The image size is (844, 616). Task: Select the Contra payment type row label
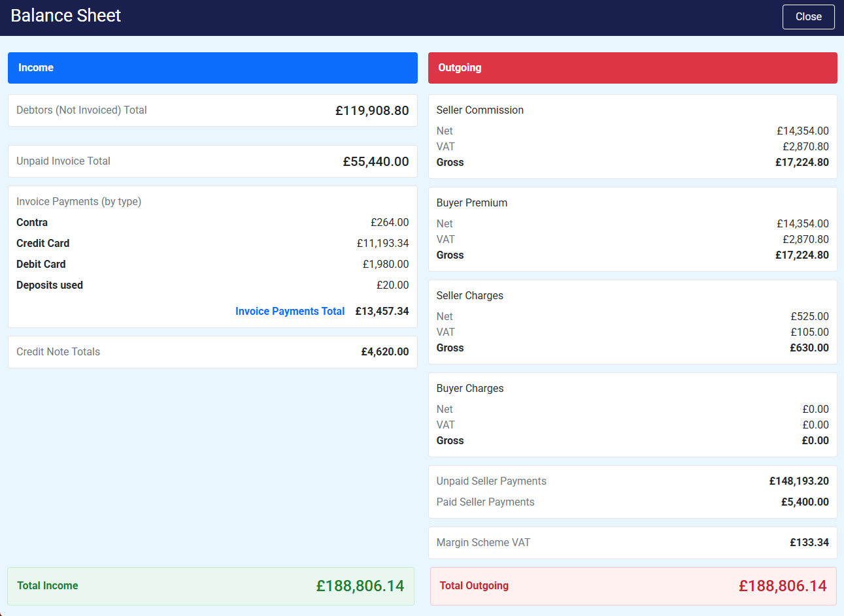click(x=32, y=223)
